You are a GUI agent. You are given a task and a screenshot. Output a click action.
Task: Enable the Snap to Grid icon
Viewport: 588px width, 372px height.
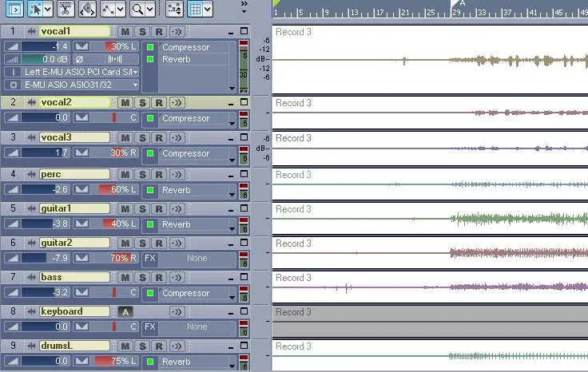196,9
